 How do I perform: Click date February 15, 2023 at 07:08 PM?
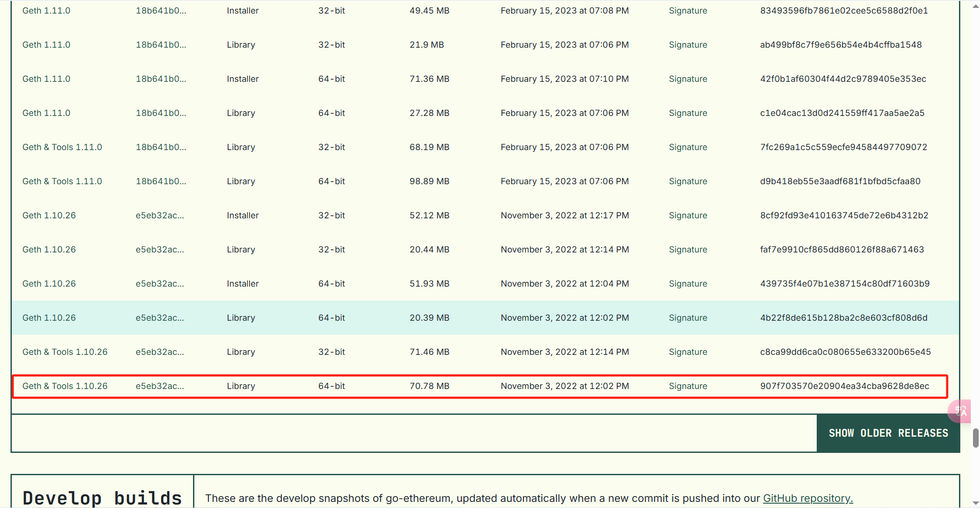coord(565,11)
